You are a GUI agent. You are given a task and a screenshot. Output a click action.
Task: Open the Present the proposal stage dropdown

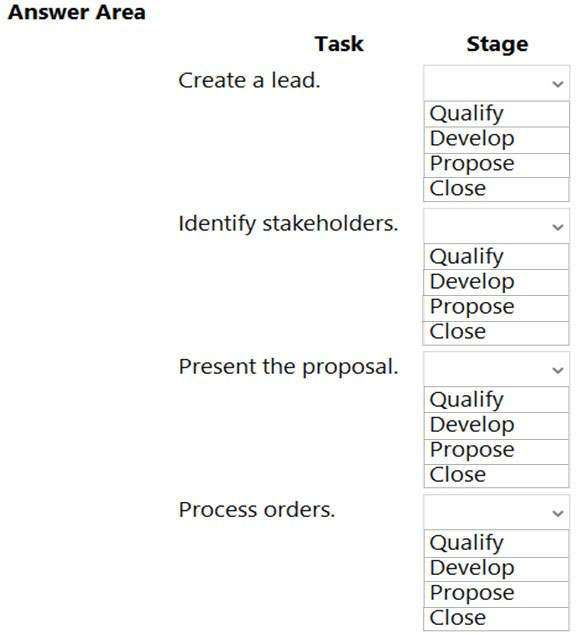click(496, 369)
